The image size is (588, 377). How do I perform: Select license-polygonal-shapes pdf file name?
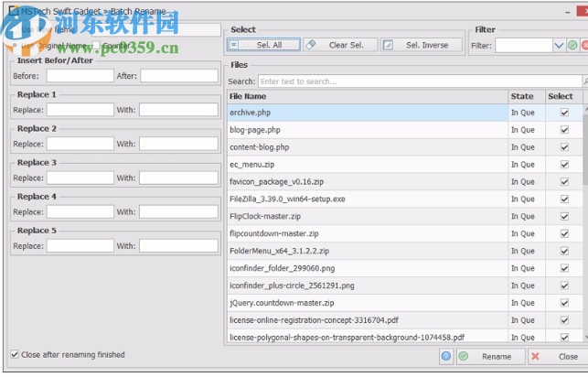tap(347, 338)
